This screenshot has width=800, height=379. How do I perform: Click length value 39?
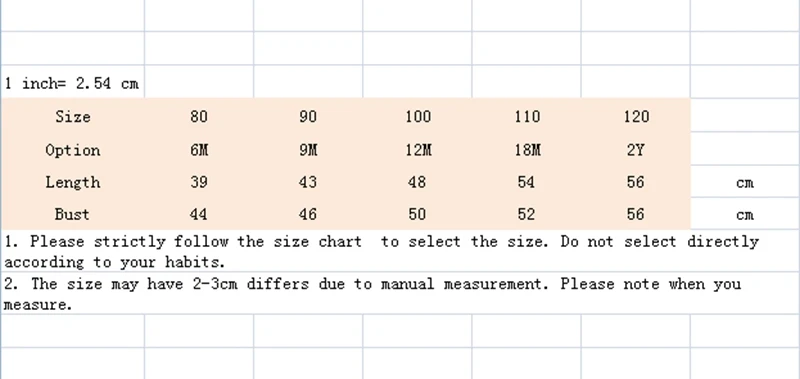pos(199,182)
